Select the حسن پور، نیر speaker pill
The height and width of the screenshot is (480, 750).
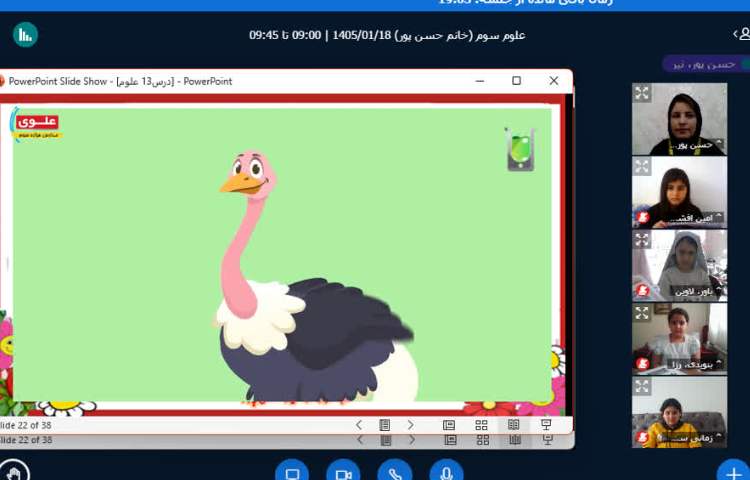pos(706,64)
